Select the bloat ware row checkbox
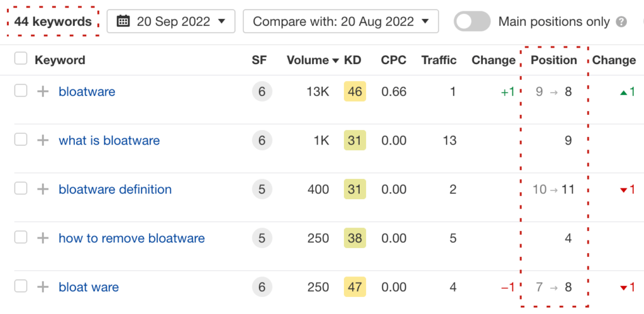 point(21,286)
